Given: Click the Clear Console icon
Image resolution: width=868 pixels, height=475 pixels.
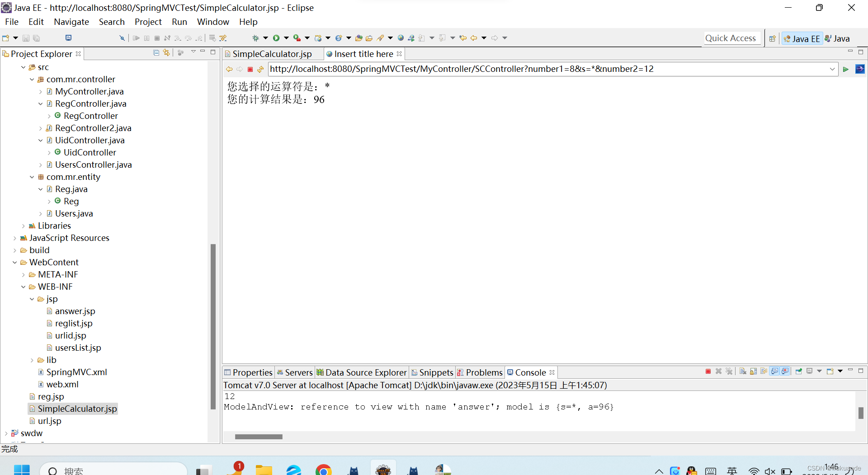Looking at the screenshot, I should pyautogui.click(x=743, y=371).
